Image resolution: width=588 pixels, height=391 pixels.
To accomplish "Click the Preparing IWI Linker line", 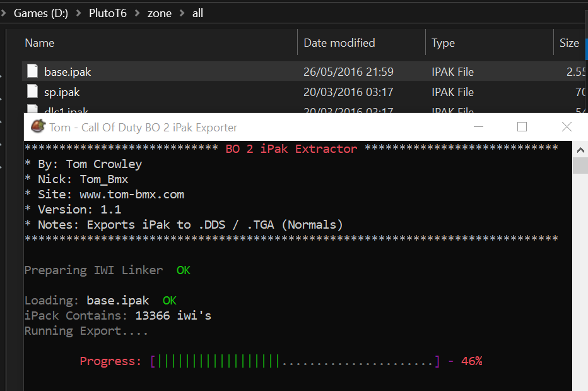I will click(107, 270).
